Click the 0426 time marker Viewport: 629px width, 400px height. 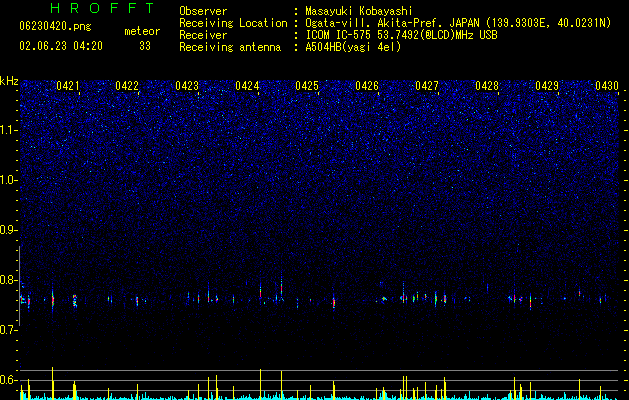click(367, 86)
